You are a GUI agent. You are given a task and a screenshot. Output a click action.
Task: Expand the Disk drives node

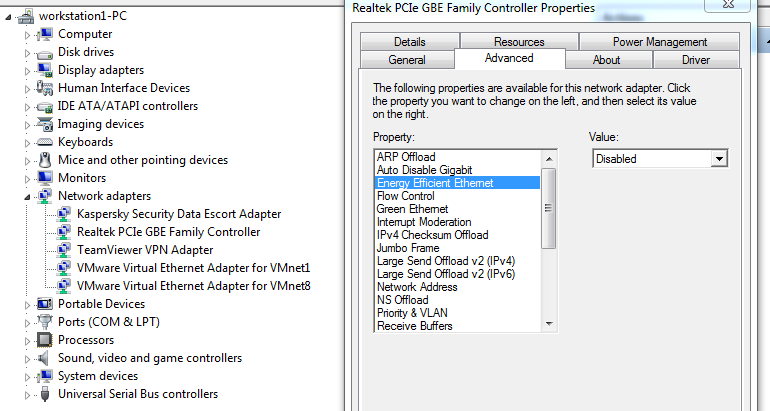tap(28, 53)
